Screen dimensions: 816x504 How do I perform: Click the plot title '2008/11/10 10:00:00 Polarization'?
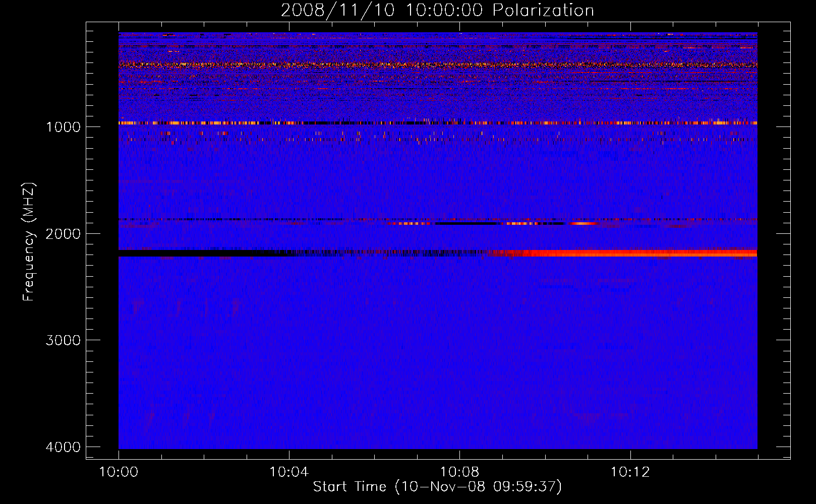[437, 10]
